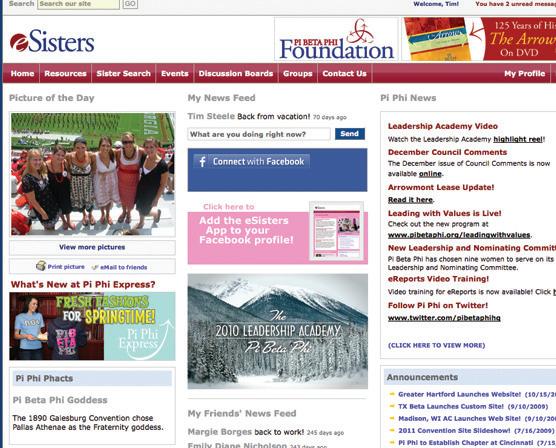This screenshot has height=448, width=556.
Task: Click the View more pictures link
Action: coord(92,247)
